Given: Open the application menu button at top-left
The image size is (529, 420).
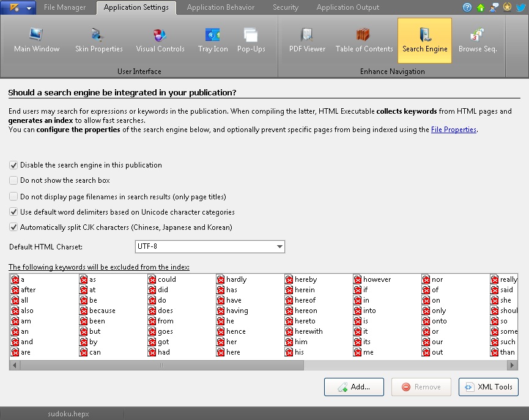Looking at the screenshot, I should point(18,7).
